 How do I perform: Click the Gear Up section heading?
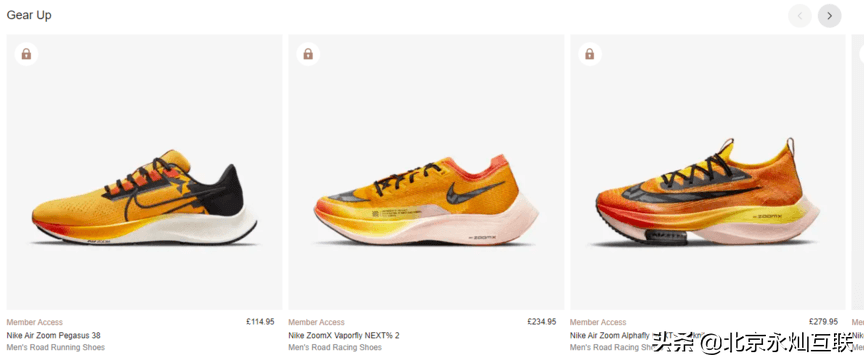tap(29, 15)
